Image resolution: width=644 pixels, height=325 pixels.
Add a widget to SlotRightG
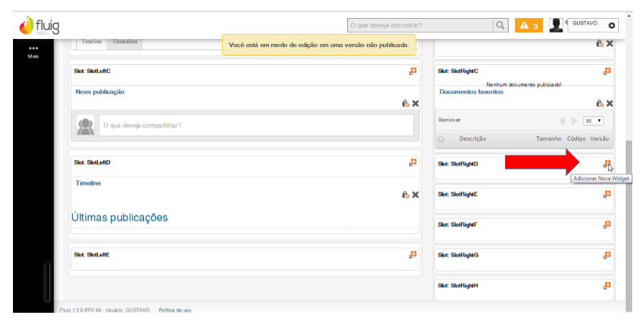coord(607,255)
